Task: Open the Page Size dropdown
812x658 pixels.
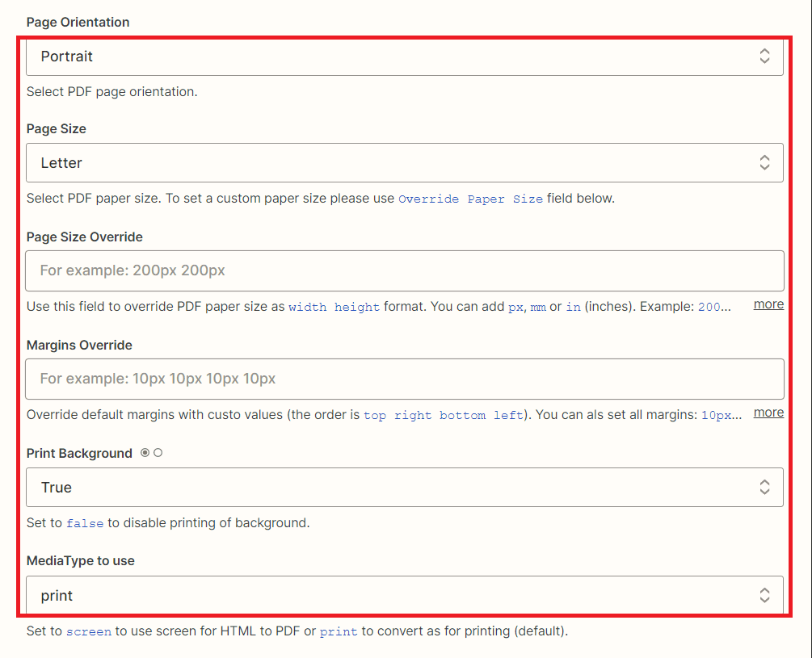Action: pos(404,162)
